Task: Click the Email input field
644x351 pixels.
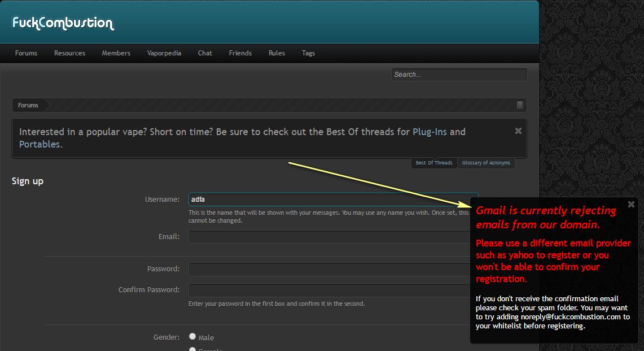Action: click(330, 237)
